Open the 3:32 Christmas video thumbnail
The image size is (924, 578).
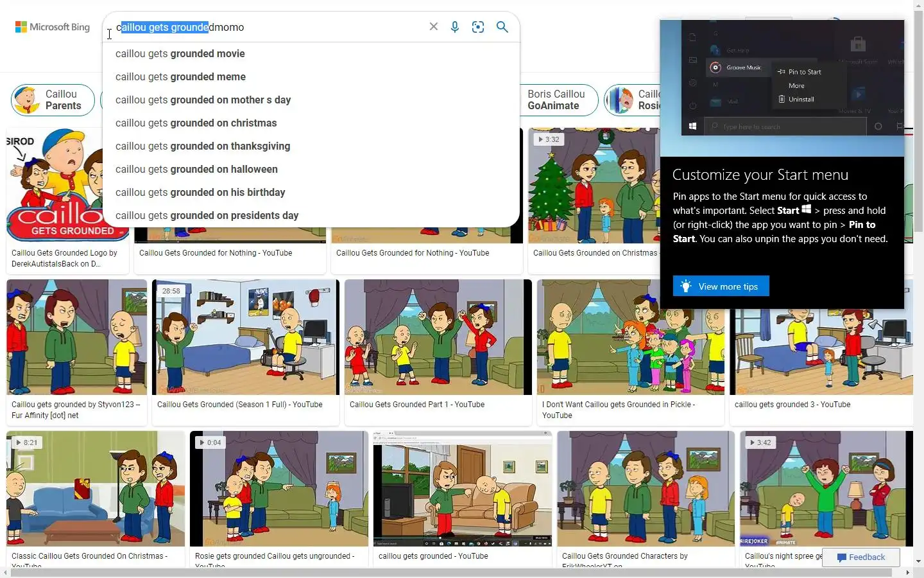594,185
